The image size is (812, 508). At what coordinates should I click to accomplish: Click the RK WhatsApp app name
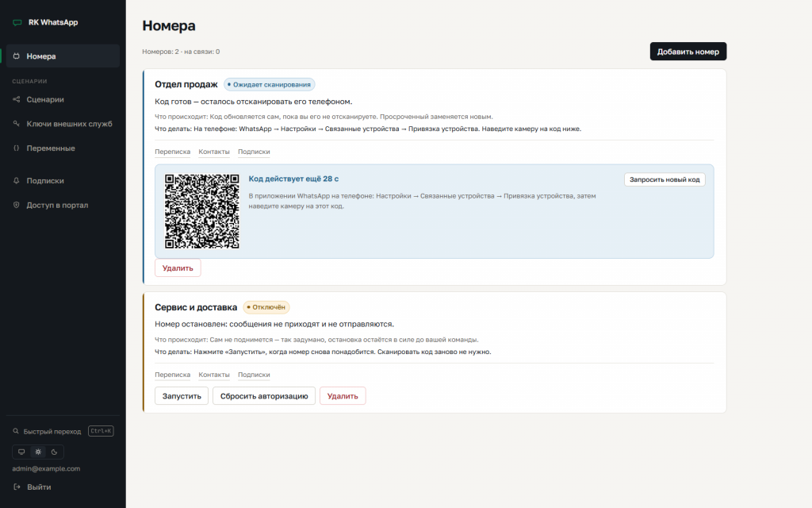(53, 22)
